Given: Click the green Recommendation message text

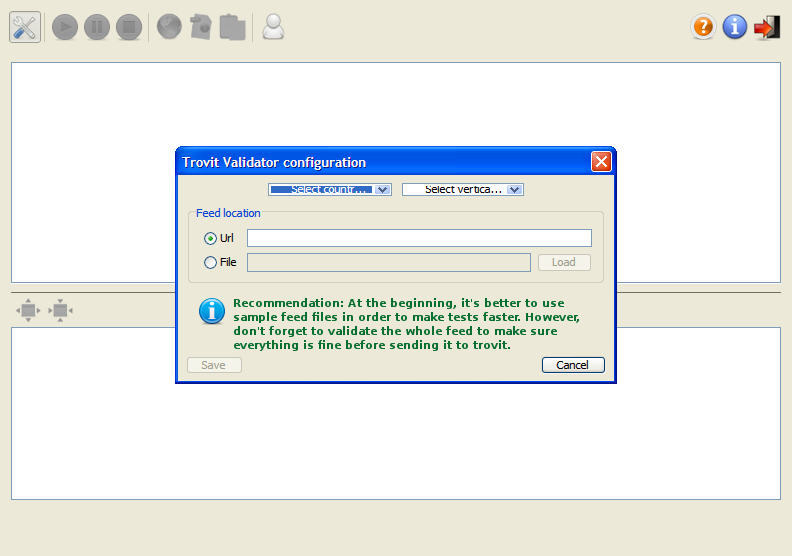Looking at the screenshot, I should [x=407, y=324].
